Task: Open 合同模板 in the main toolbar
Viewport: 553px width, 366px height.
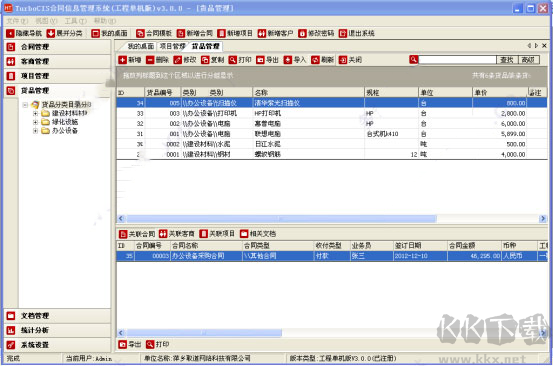Action: click(154, 33)
